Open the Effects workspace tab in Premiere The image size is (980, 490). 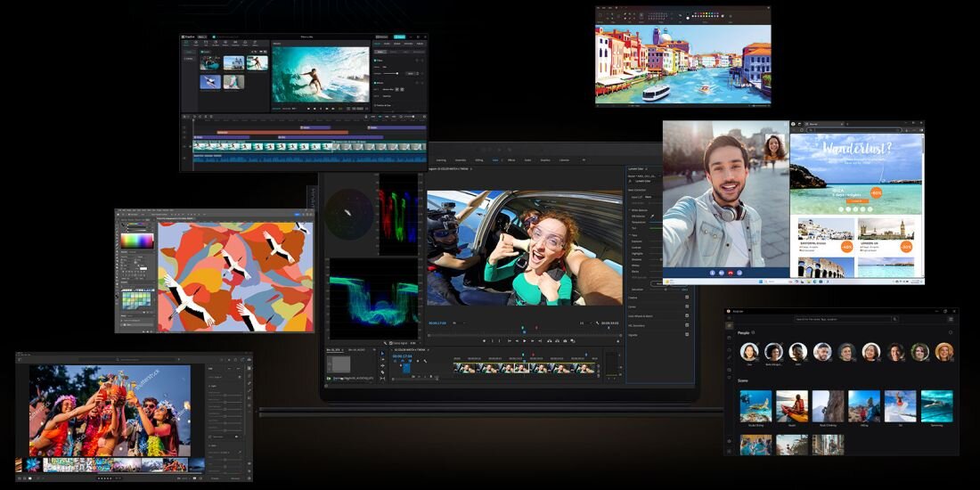click(511, 160)
